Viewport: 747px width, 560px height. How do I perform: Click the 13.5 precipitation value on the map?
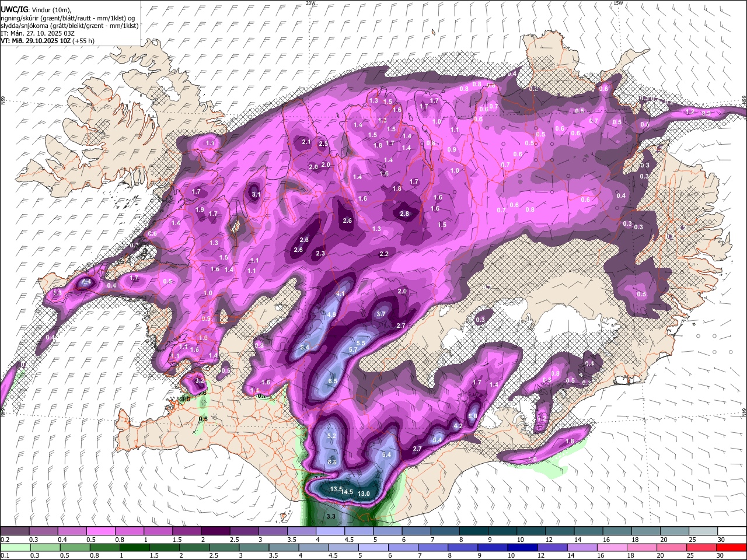coord(336,489)
